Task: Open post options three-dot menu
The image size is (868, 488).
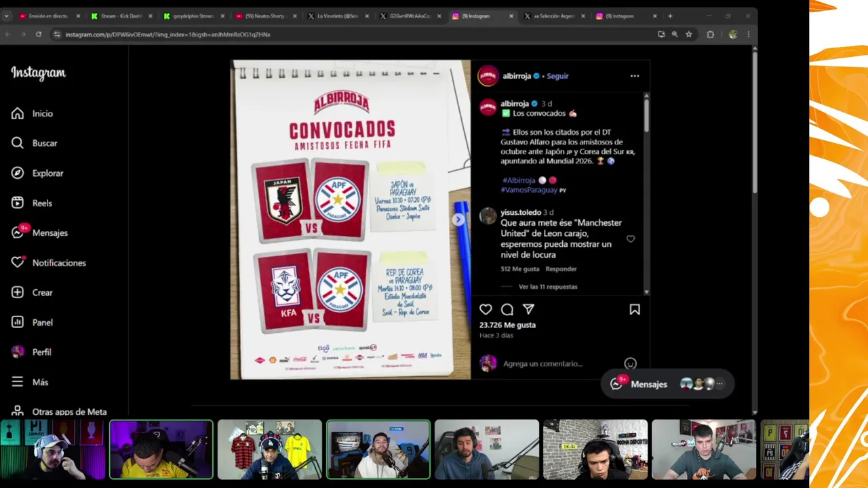Action: pyautogui.click(x=635, y=76)
